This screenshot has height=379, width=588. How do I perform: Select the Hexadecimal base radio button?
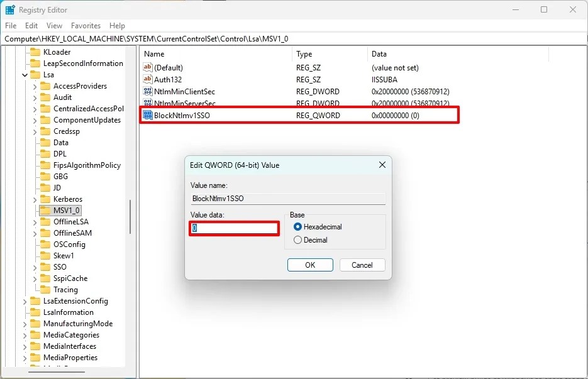pyautogui.click(x=297, y=226)
